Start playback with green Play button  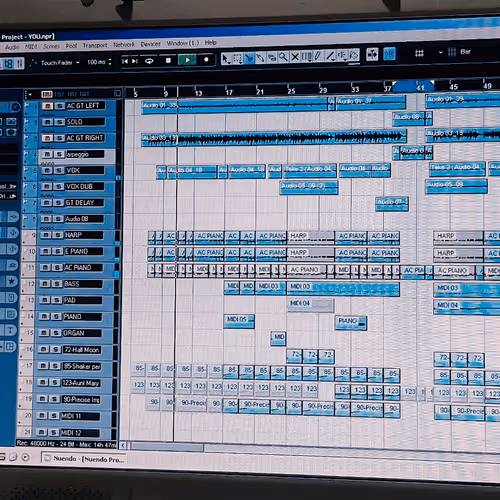(x=187, y=60)
